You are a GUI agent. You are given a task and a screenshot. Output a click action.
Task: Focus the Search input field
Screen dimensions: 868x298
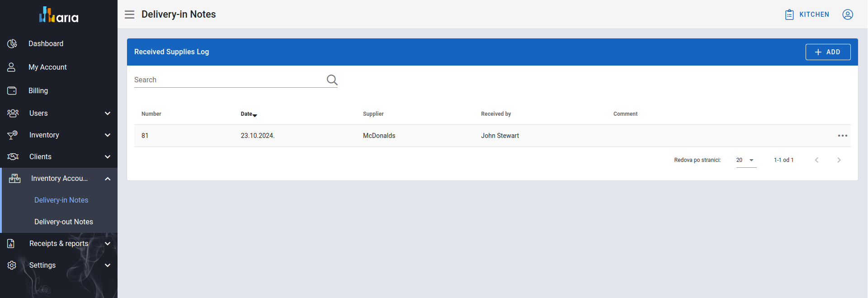point(230,80)
